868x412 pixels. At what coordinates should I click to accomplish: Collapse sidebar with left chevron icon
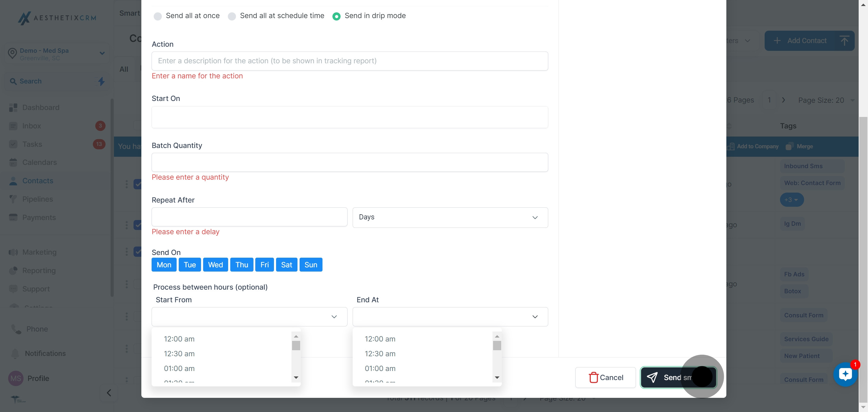click(x=109, y=393)
